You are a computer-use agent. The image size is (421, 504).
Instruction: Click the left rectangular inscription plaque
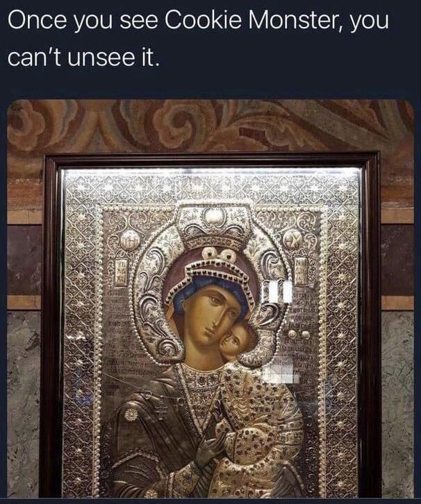(122, 272)
